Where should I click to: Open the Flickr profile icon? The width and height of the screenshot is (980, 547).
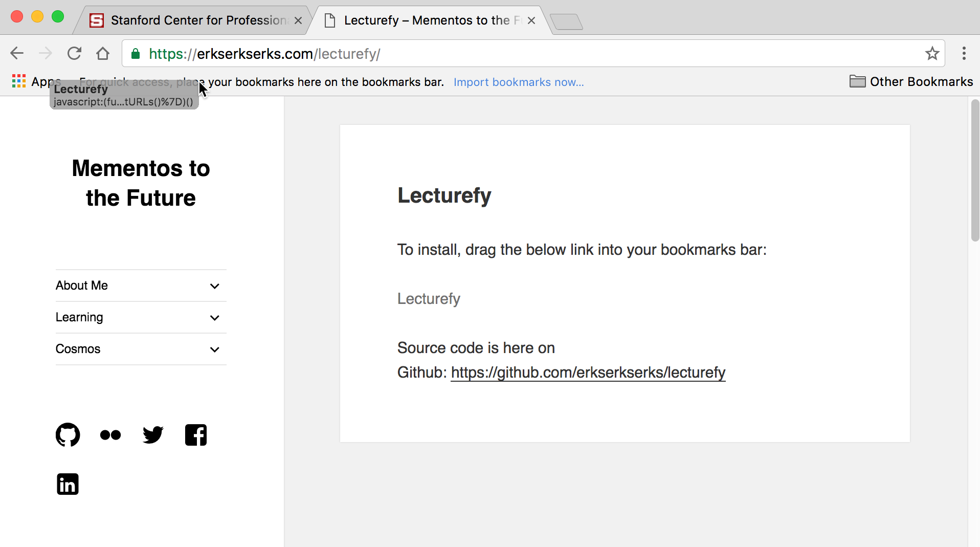[x=110, y=435]
